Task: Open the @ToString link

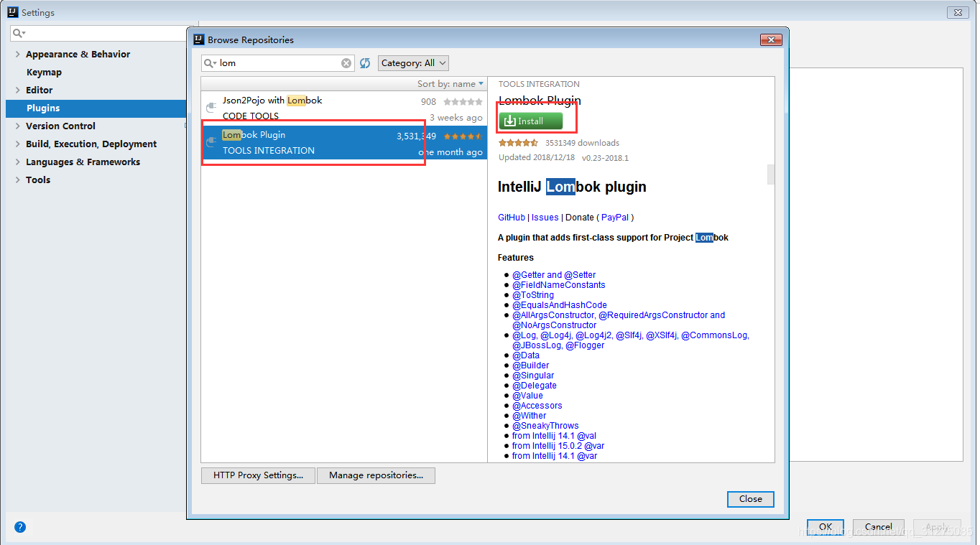Action: point(533,295)
